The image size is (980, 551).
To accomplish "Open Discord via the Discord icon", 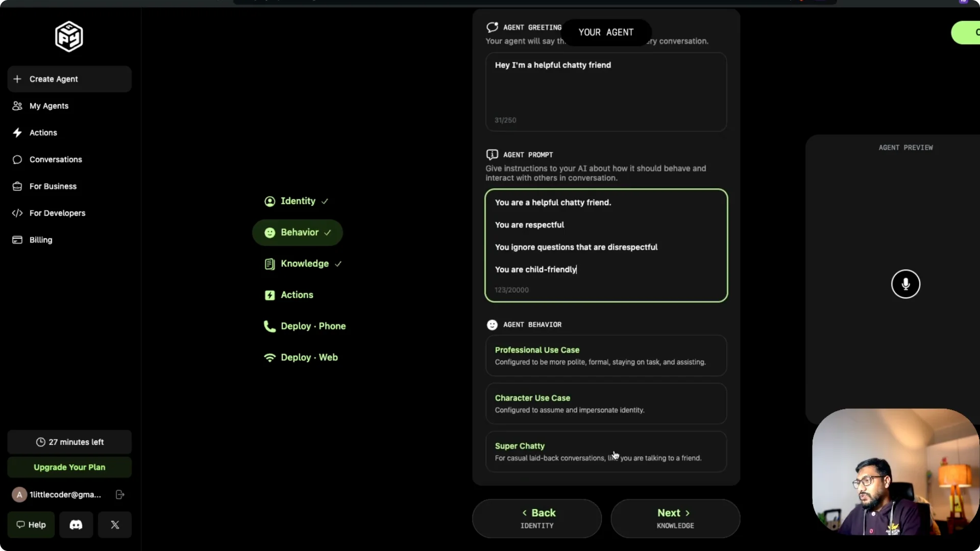I will point(76,524).
